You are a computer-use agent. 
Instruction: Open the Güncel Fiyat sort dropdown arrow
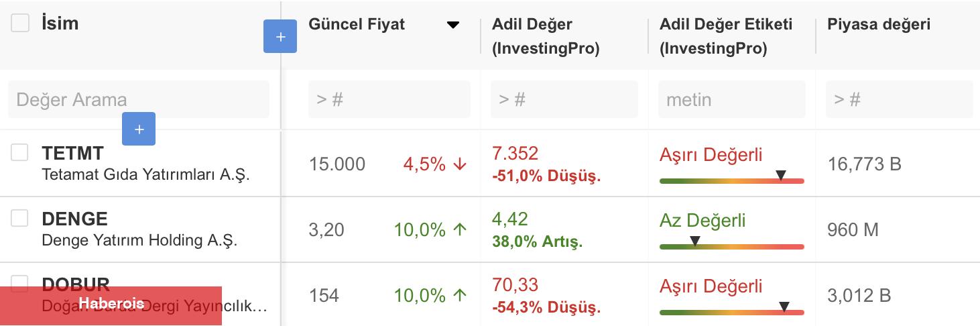click(453, 25)
